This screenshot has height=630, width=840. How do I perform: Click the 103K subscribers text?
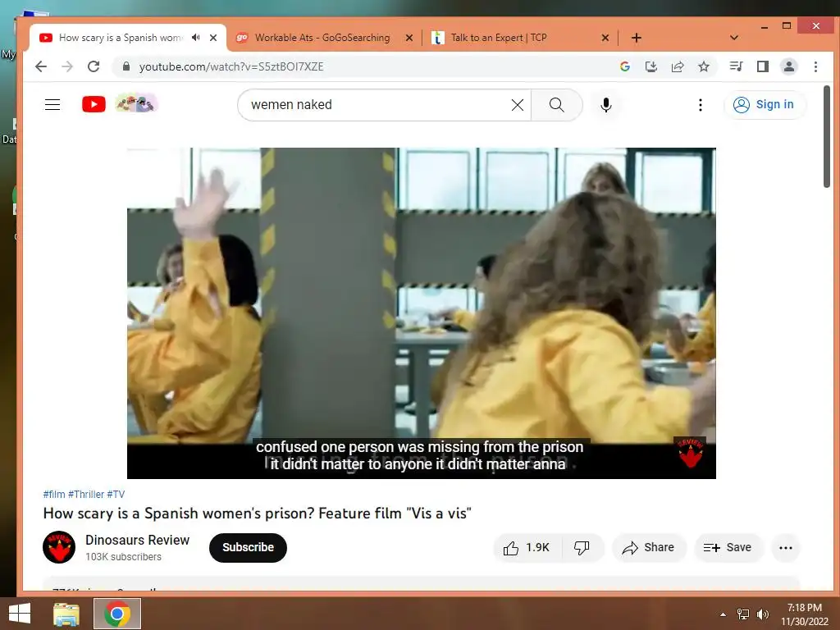(x=123, y=557)
